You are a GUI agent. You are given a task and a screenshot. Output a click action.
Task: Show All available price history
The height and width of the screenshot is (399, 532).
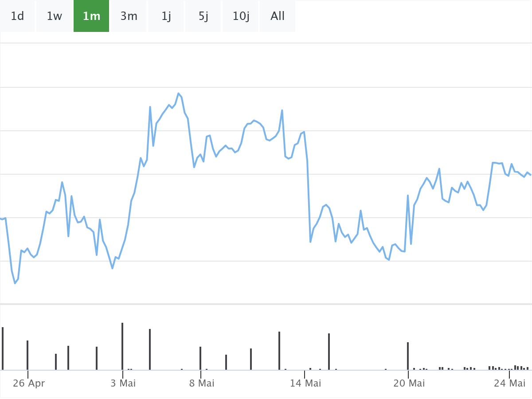[278, 16]
